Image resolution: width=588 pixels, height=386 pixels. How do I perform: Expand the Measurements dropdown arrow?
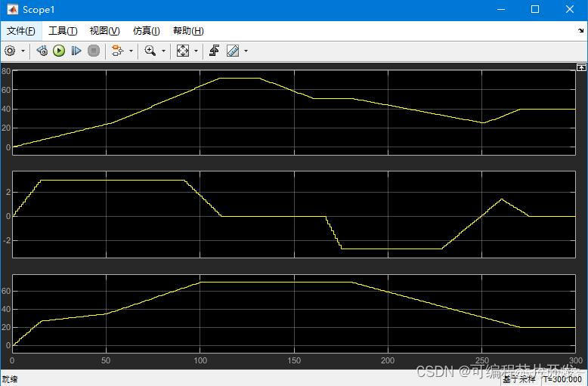point(246,51)
